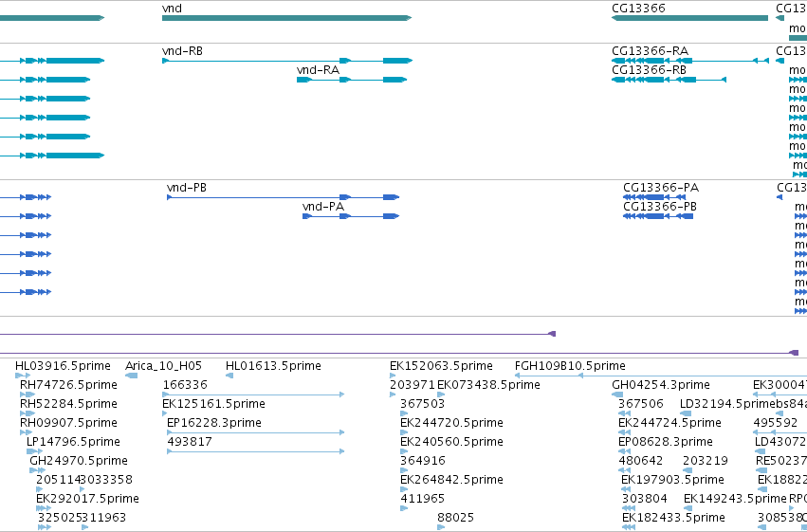Image resolution: width=807 pixels, height=532 pixels.
Task: Click the LD32194.5prime label
Action: click(x=727, y=404)
